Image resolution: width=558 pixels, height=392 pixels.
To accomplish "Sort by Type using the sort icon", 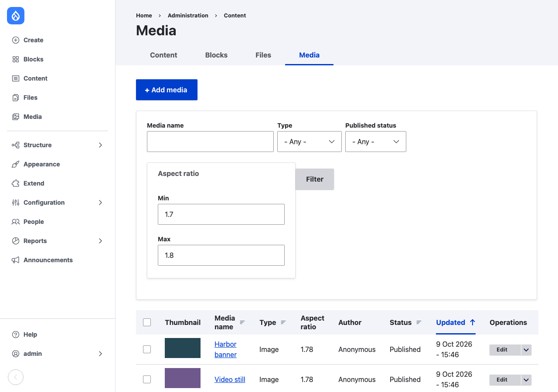I will point(283,322).
